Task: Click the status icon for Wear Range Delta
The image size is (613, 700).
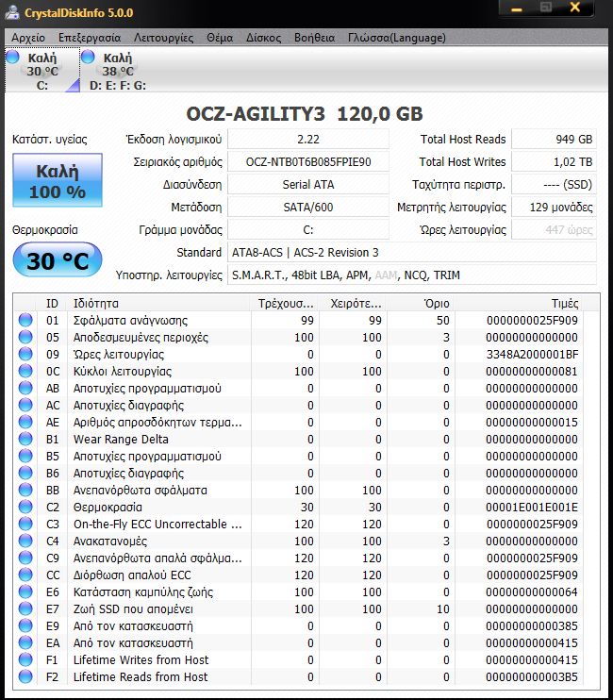Action: coord(25,439)
